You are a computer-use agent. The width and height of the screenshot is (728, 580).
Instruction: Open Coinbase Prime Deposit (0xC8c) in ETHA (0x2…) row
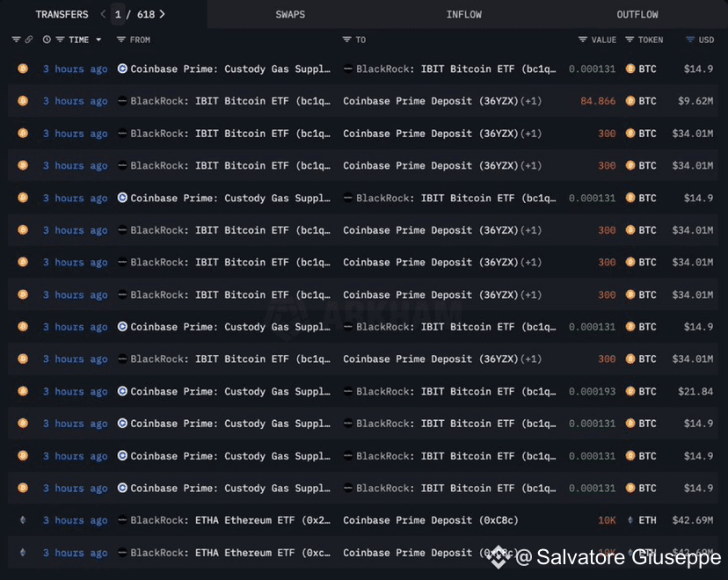click(x=431, y=520)
